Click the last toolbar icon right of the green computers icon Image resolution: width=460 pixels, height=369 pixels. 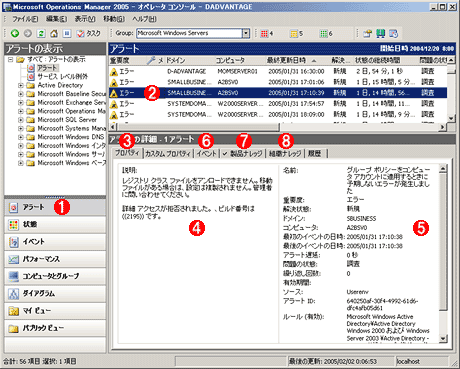point(394,33)
